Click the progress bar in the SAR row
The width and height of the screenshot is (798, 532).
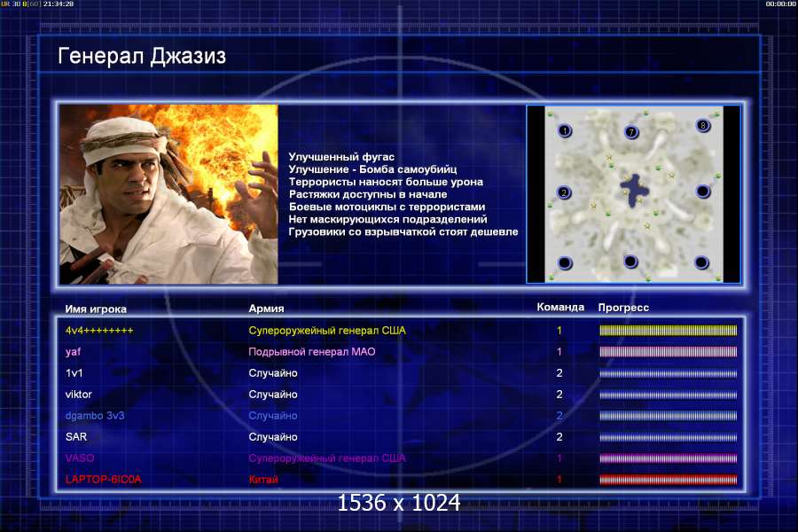coord(669,437)
